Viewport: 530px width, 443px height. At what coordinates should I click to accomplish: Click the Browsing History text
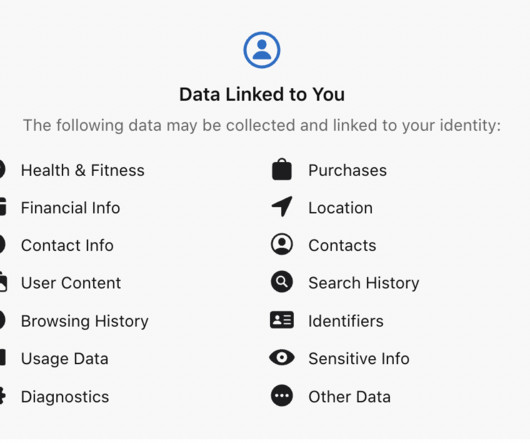pos(85,321)
